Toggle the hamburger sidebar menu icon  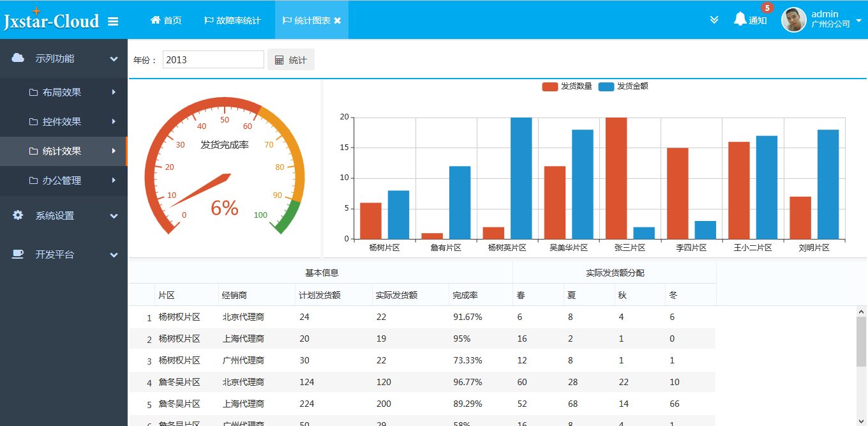113,21
